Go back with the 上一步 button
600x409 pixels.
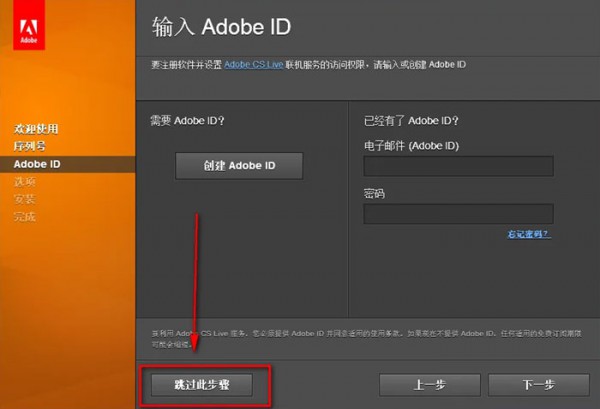(430, 385)
